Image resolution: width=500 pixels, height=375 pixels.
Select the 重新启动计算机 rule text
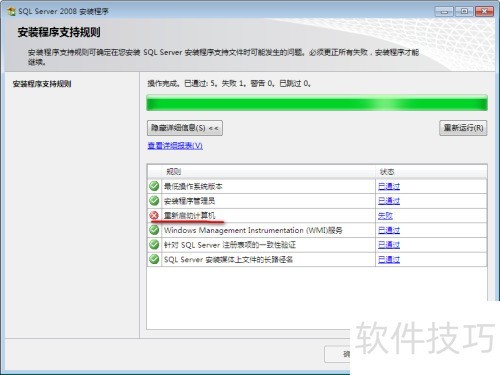click(189, 216)
